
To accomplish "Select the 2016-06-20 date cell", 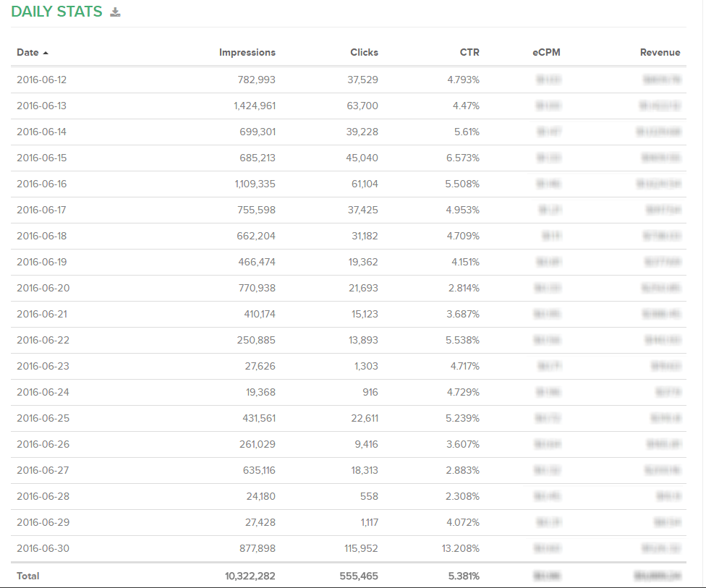I will click(43, 288).
